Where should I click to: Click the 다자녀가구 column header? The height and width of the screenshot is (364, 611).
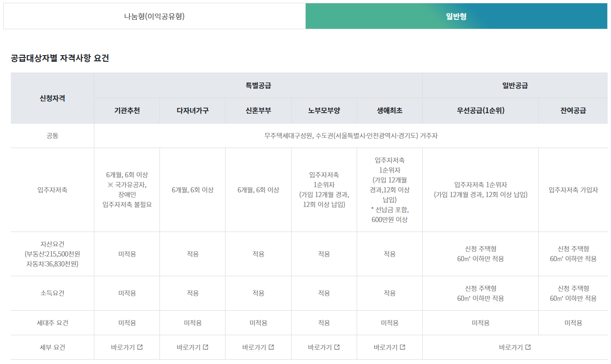pos(193,111)
